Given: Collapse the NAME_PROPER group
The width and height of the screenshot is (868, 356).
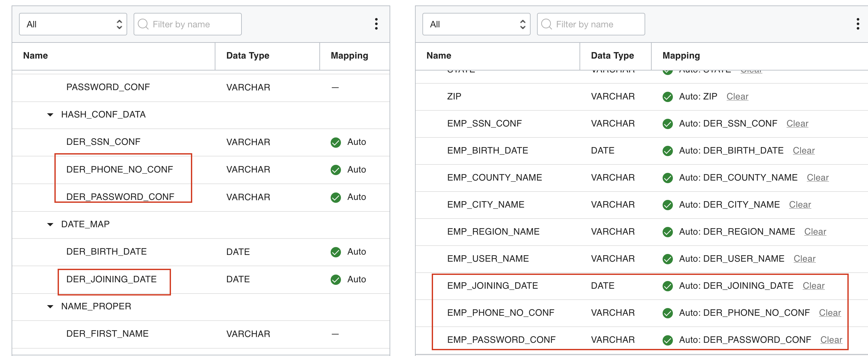Looking at the screenshot, I should coord(50,306).
